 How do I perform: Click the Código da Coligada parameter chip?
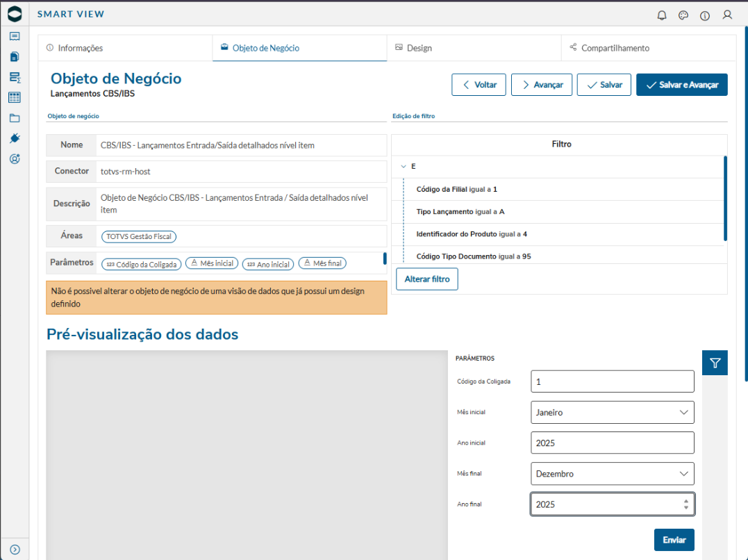click(x=141, y=264)
